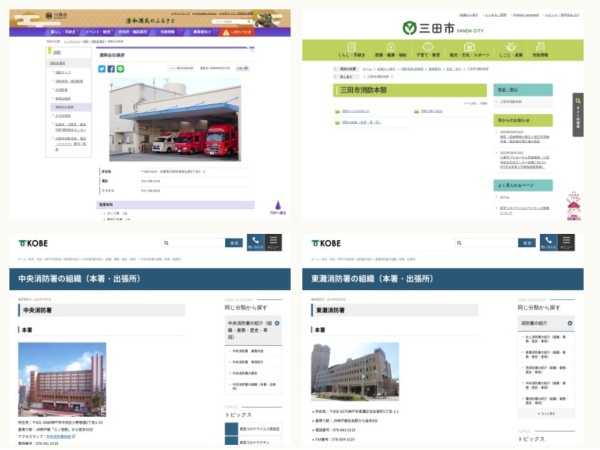Click '中央消防署の組織（本署・出張所）' title banner

point(150,279)
